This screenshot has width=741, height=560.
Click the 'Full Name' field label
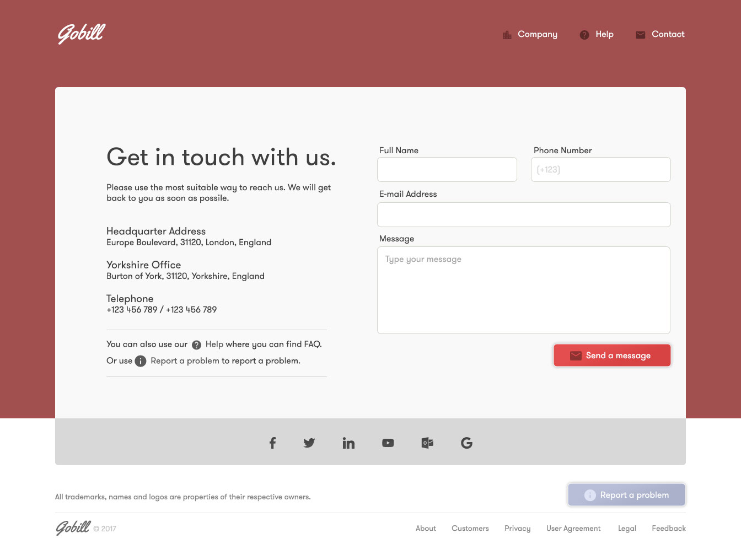click(399, 150)
